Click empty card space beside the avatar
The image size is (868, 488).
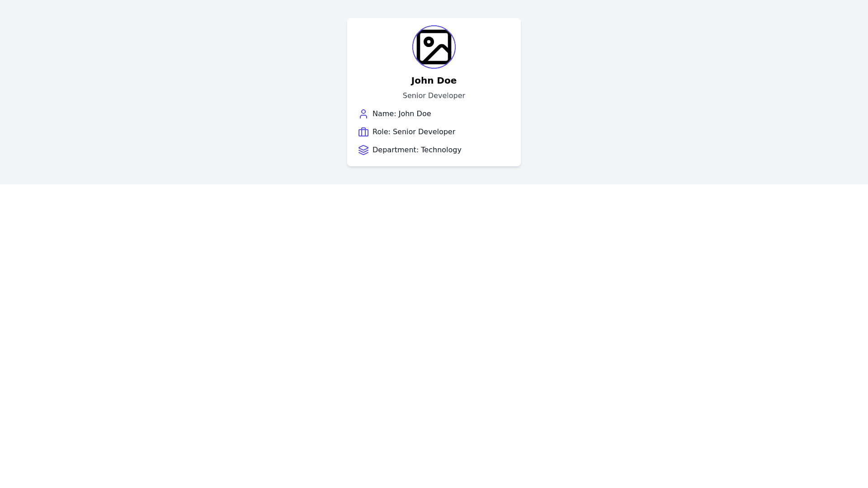click(488, 47)
